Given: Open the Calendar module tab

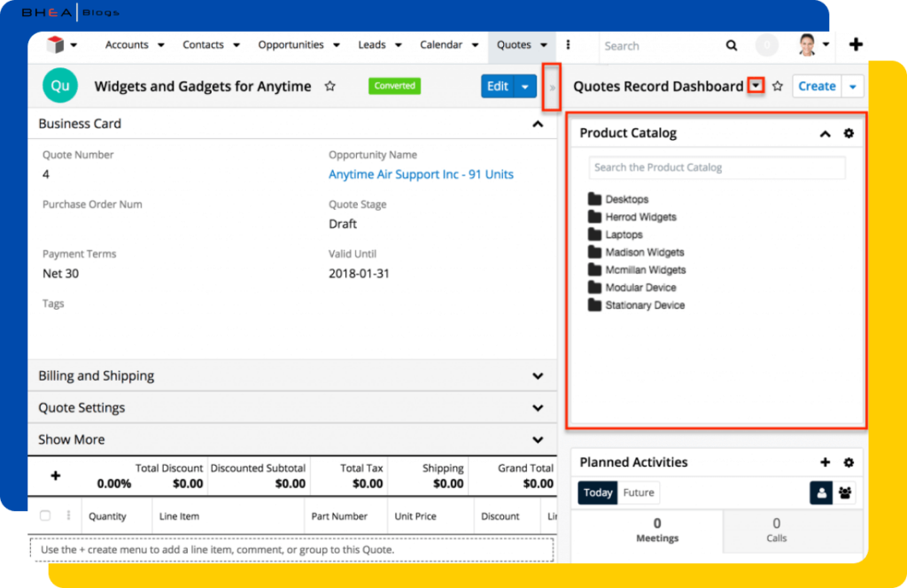Looking at the screenshot, I should tap(441, 44).
